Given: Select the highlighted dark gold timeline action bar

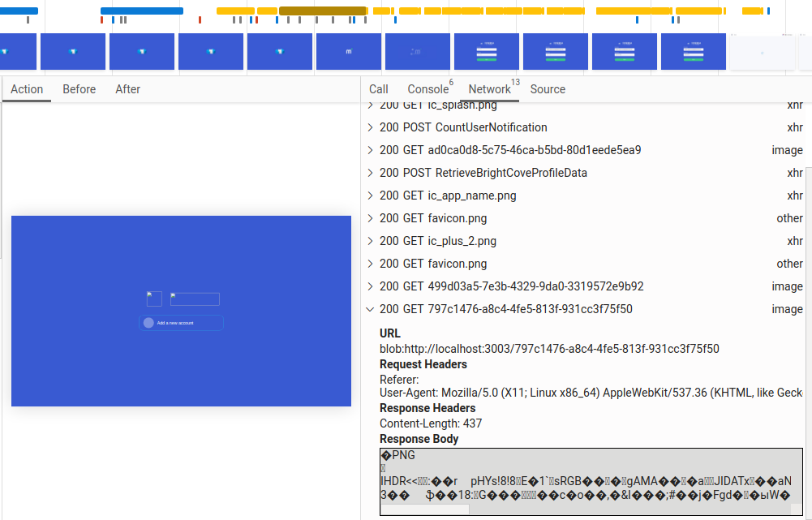Looking at the screenshot, I should 323,11.
